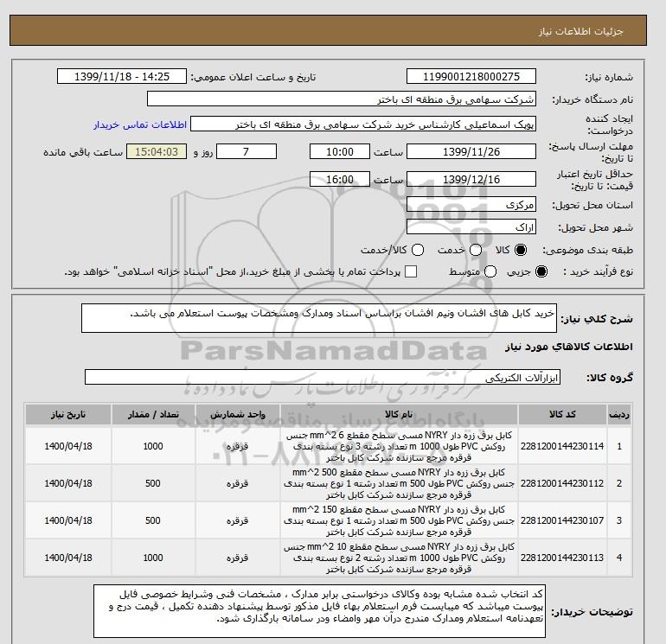
Task: Click item code 2281200144230107
Action: (562, 520)
